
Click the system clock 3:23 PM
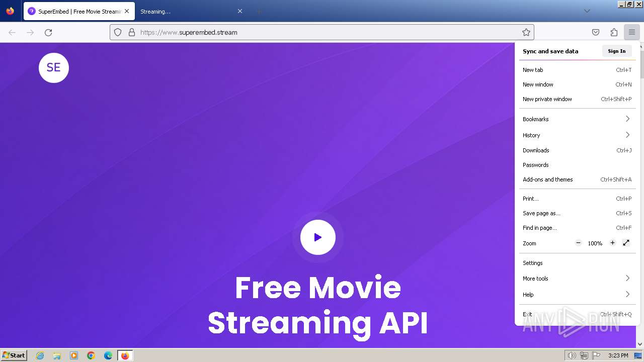[x=618, y=355]
